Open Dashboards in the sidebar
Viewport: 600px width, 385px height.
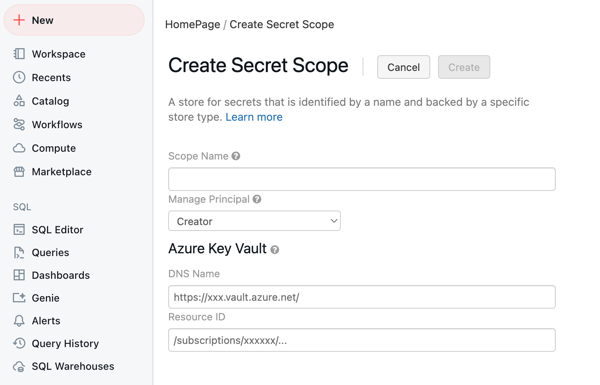pyautogui.click(x=61, y=275)
